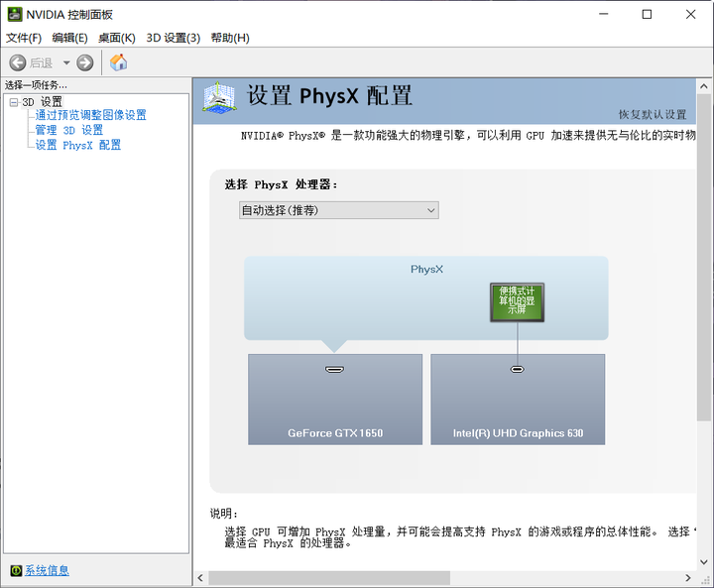
Task: Maximize the NVIDIA control panel window
Action: [647, 15]
